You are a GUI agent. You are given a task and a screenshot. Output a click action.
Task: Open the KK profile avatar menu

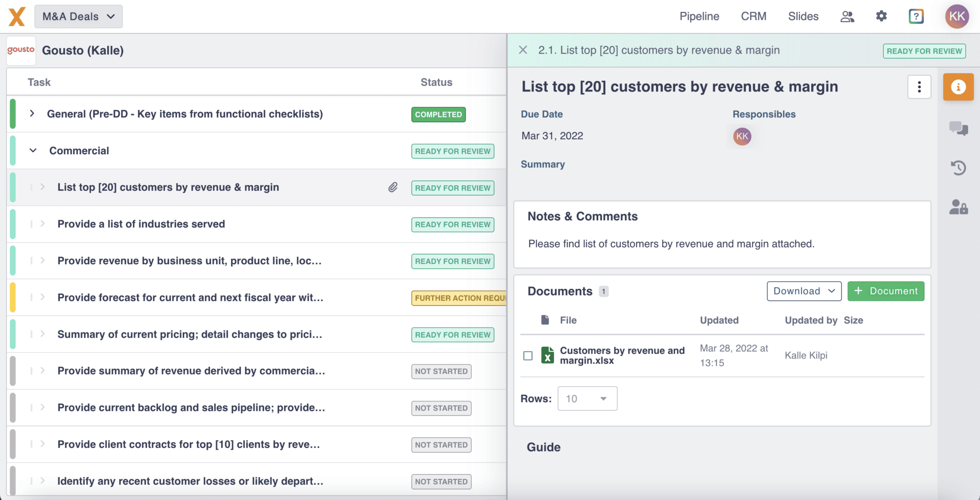pyautogui.click(x=957, y=17)
